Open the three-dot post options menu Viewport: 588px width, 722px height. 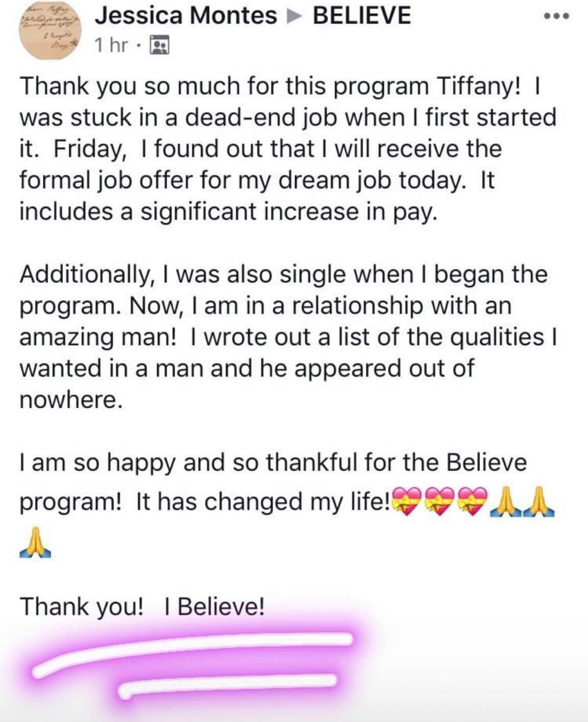coord(556,16)
